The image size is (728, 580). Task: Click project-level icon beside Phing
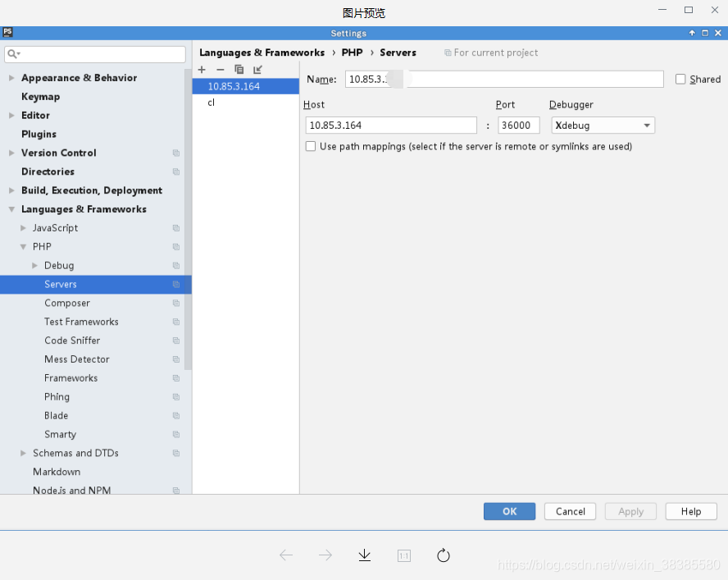tap(176, 397)
